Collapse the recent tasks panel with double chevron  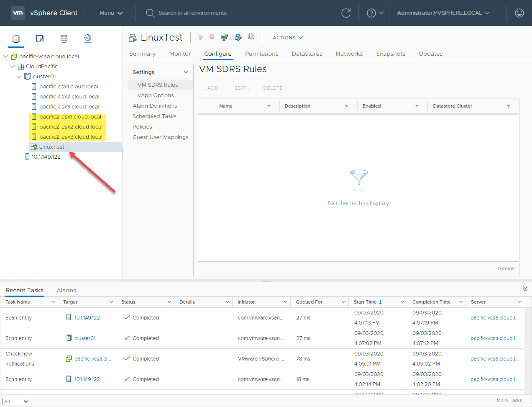click(525, 289)
